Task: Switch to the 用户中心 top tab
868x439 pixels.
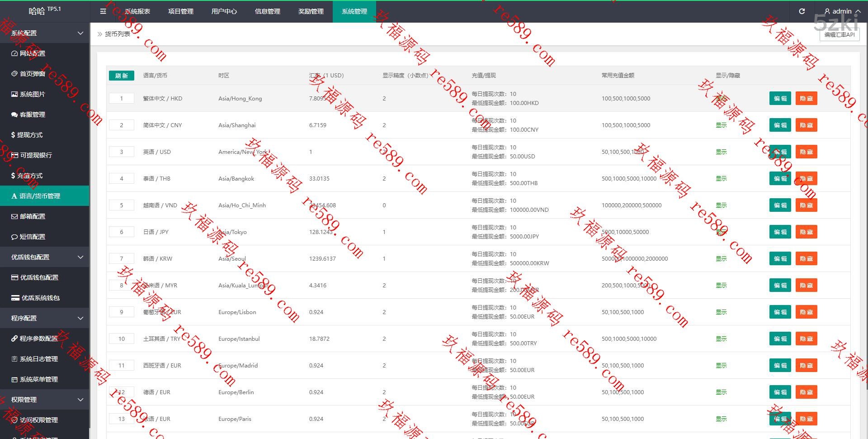Action: (224, 11)
